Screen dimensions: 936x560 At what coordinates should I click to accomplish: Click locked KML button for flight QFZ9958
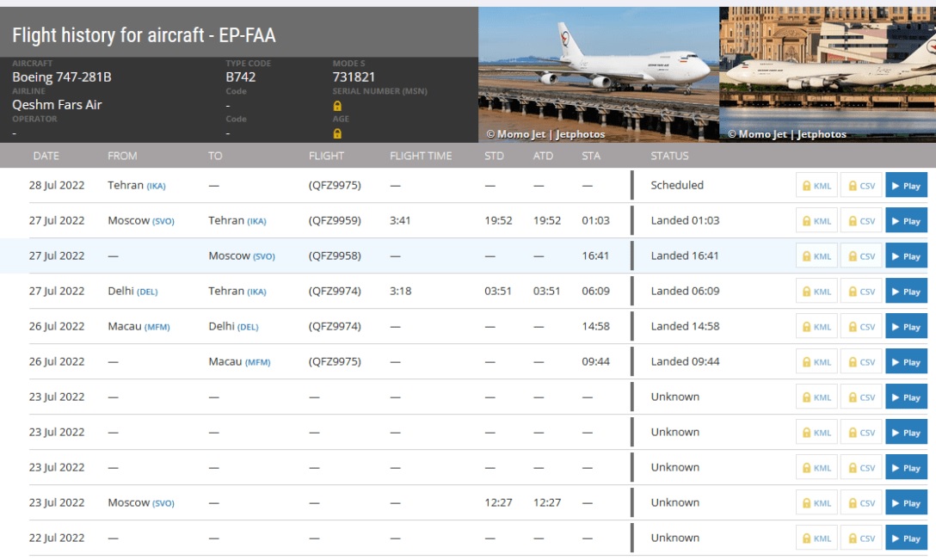pyautogui.click(x=816, y=256)
